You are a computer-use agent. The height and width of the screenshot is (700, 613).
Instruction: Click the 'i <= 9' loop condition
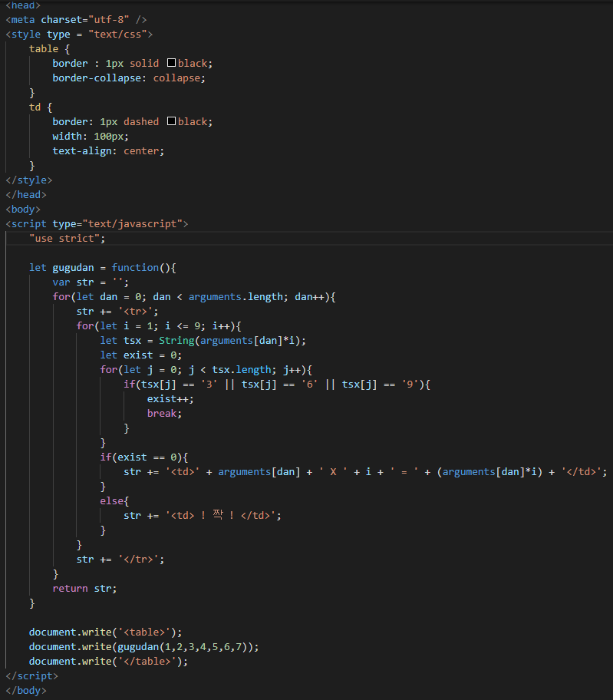(183, 326)
